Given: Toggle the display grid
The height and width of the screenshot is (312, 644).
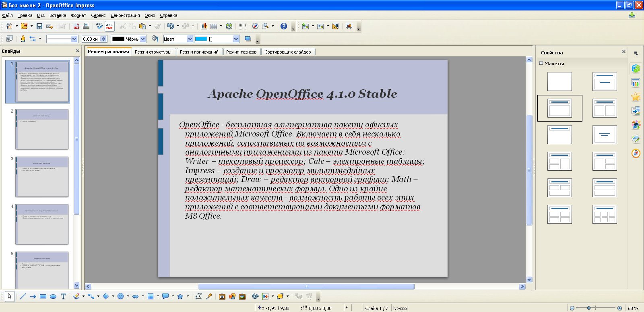Looking at the screenshot, I should tap(242, 26).
